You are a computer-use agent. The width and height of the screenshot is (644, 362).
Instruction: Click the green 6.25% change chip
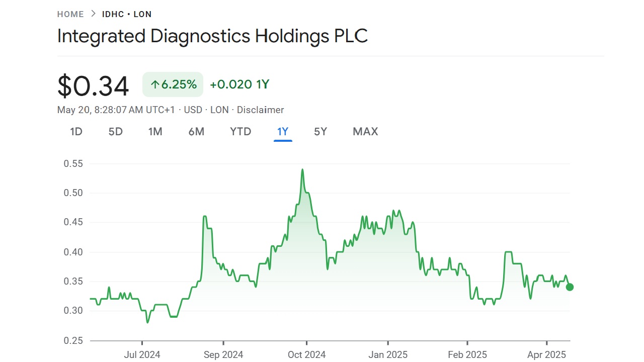(x=173, y=84)
